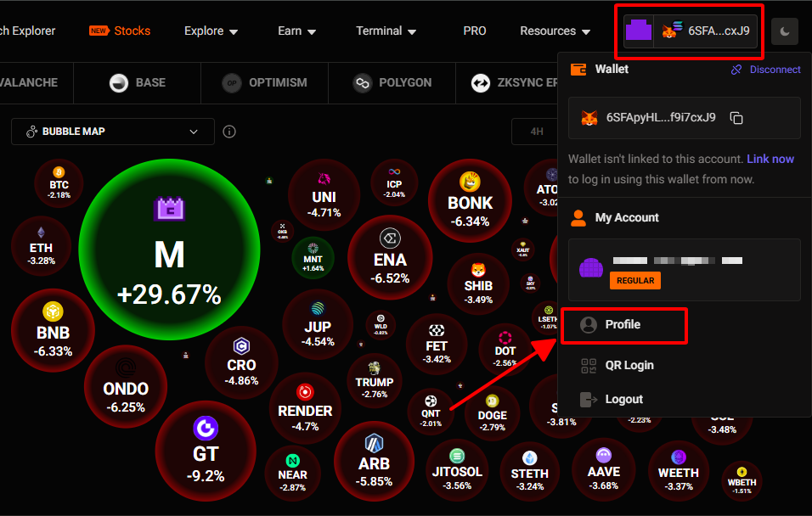Select the RENDER bubble

tap(305, 408)
